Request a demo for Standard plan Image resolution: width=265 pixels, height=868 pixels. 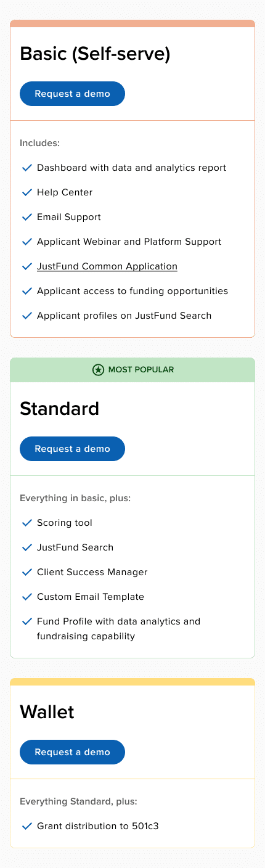(x=73, y=449)
